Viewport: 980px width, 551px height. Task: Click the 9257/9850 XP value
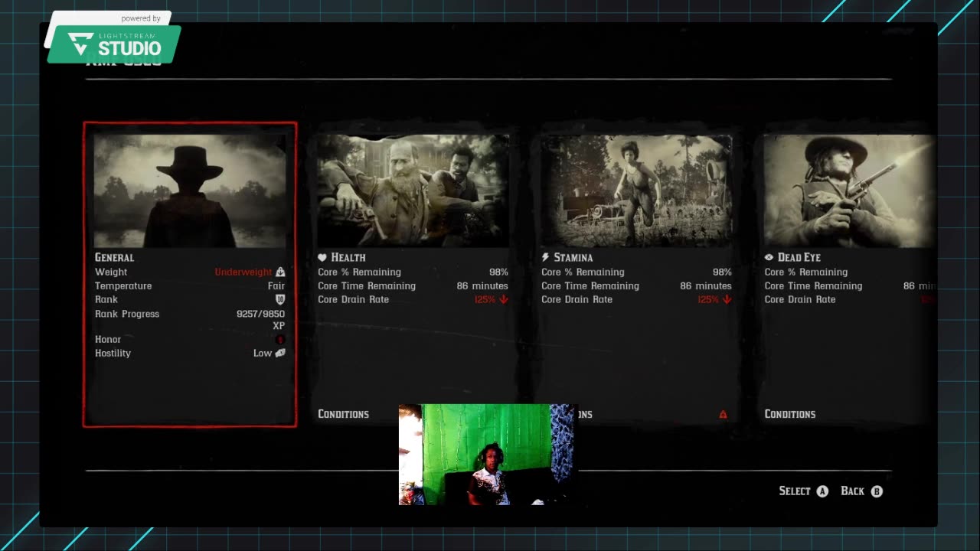coord(260,320)
